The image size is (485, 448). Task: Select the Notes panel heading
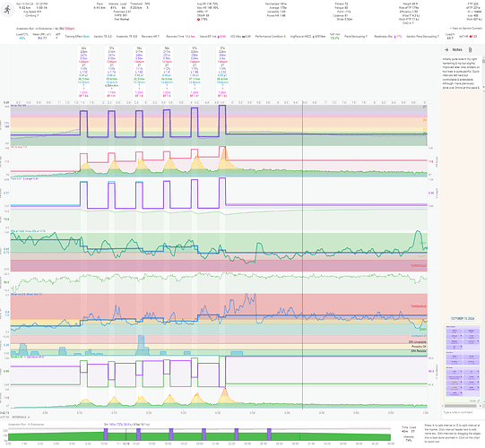457,50
